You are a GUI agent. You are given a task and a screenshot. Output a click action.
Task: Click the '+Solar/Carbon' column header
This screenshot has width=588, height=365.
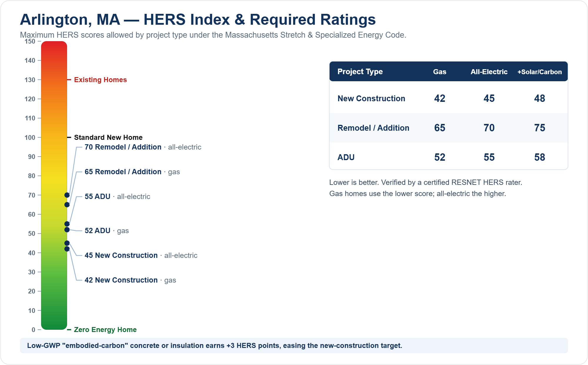[540, 72]
